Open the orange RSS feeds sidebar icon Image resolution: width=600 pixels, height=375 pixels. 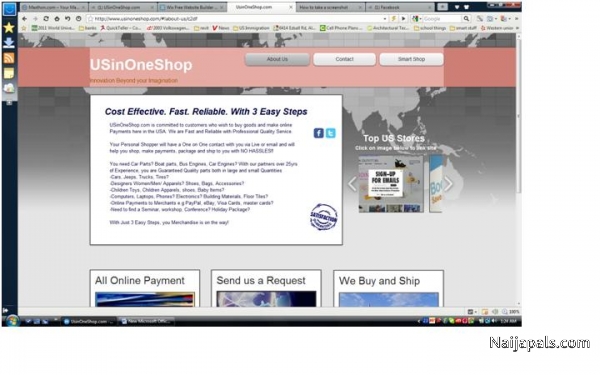(9, 58)
